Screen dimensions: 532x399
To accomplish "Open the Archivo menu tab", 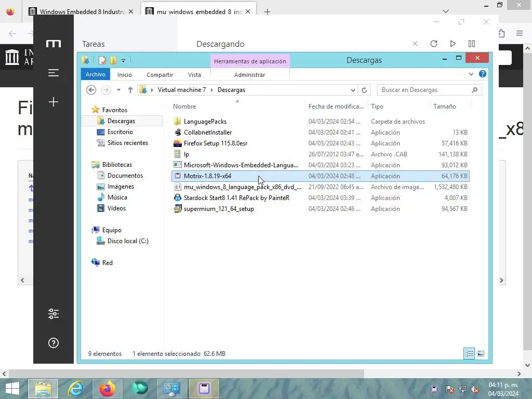I will click(96, 74).
